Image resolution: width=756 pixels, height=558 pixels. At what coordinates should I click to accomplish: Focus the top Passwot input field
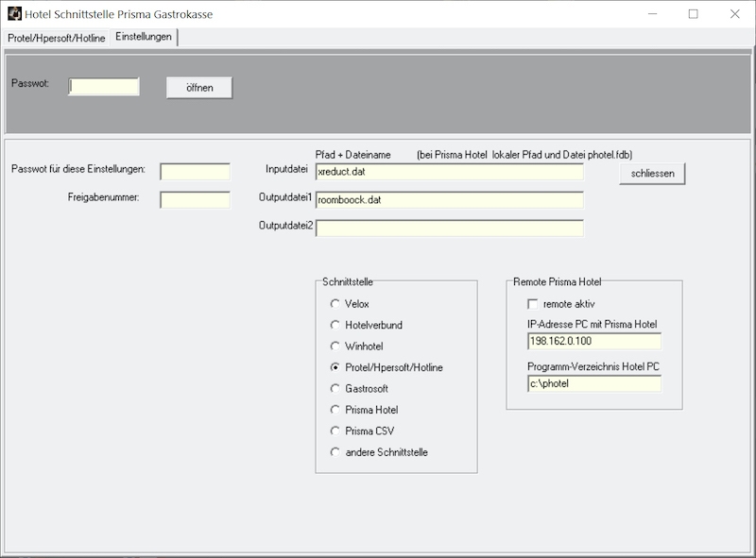[104, 87]
